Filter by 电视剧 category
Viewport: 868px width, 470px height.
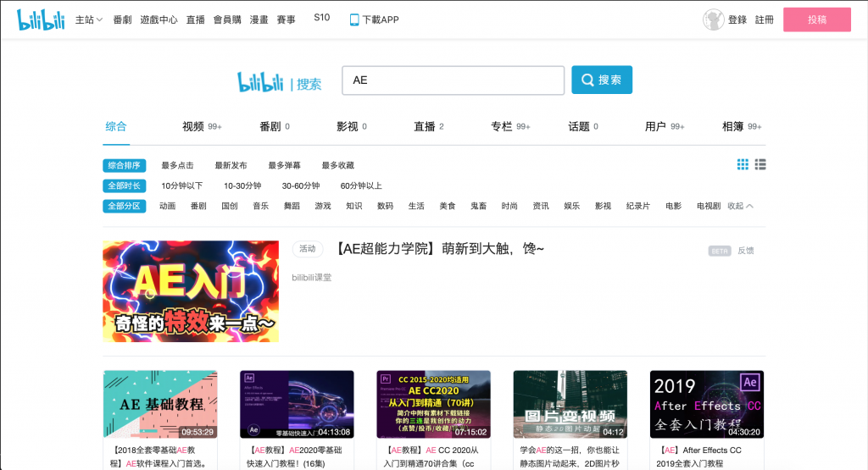pos(709,207)
